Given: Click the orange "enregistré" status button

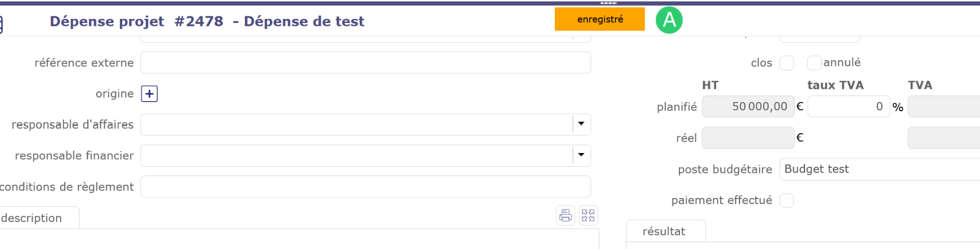Looking at the screenshot, I should [600, 19].
